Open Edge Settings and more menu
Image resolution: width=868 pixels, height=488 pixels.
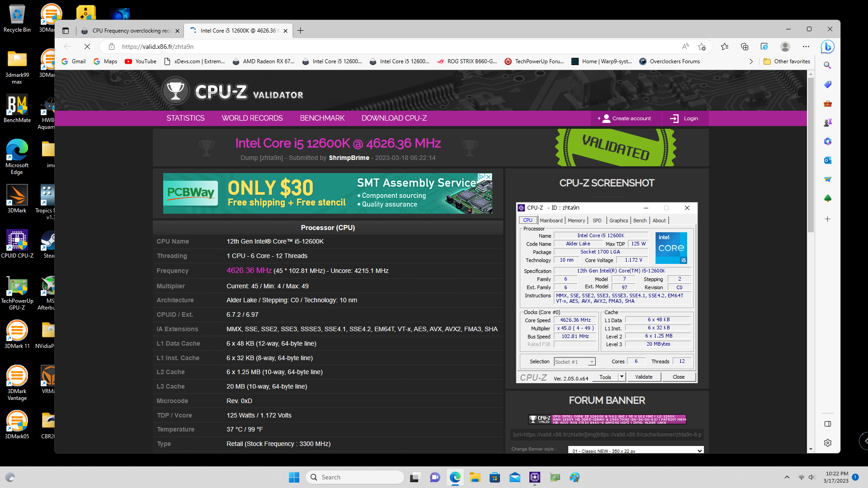pos(806,47)
